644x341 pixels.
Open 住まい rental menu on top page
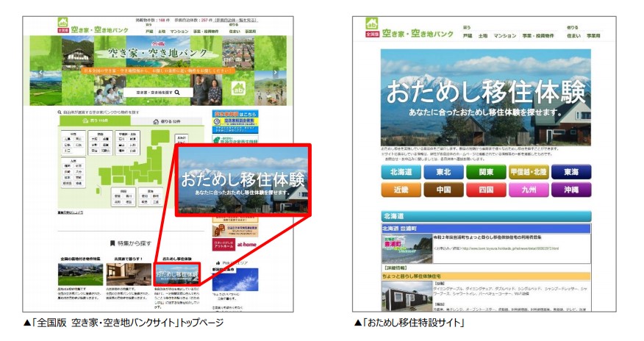235,32
